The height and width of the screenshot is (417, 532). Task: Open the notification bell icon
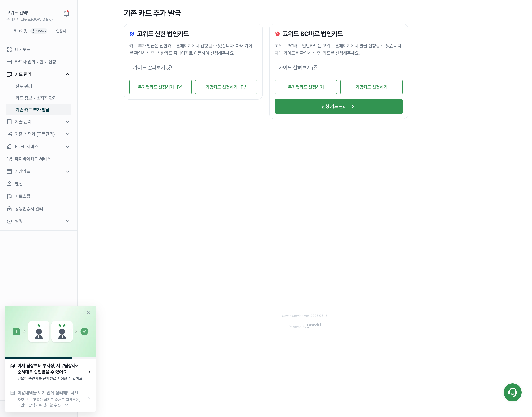66,13
